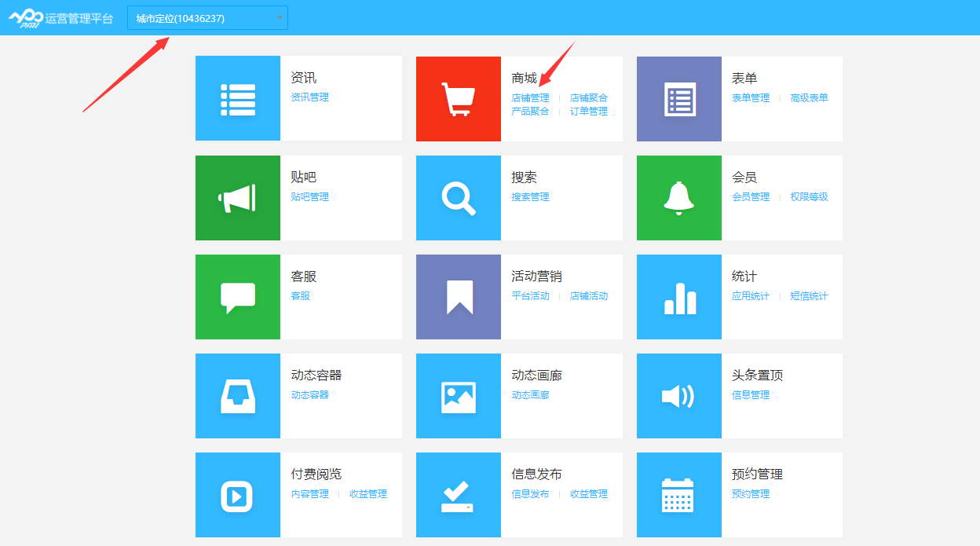Click the bookmark 活动营销 icon

pyautogui.click(x=458, y=297)
